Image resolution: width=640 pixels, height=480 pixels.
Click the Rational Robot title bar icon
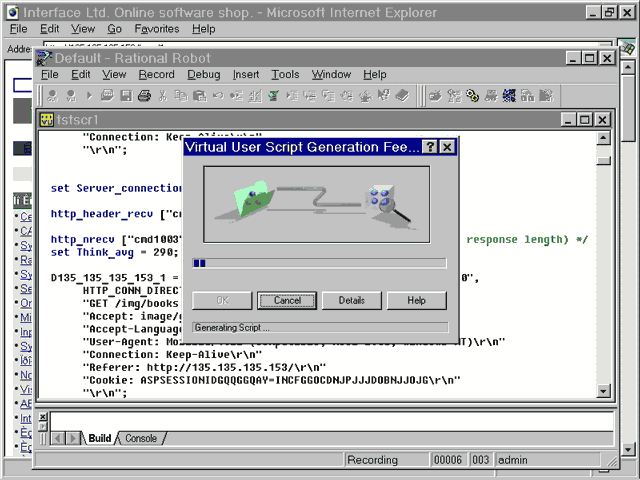click(x=44, y=58)
